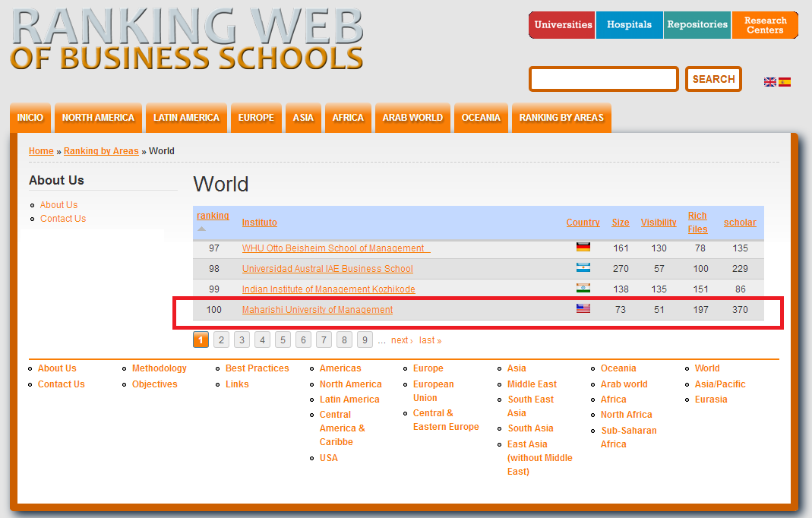Open Best Practices in the footer
The image size is (812, 518).
(x=257, y=368)
